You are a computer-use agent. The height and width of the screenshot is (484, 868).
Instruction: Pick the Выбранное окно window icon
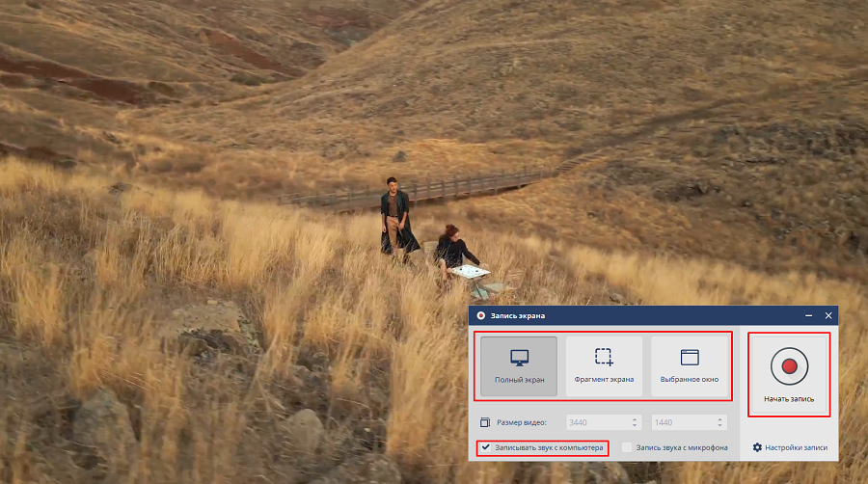(690, 357)
